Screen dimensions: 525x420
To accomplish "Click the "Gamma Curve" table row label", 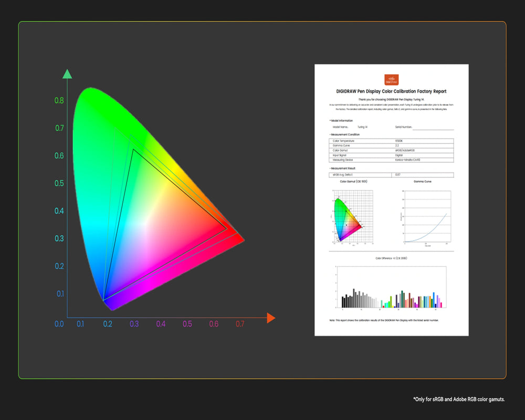I will [341, 146].
